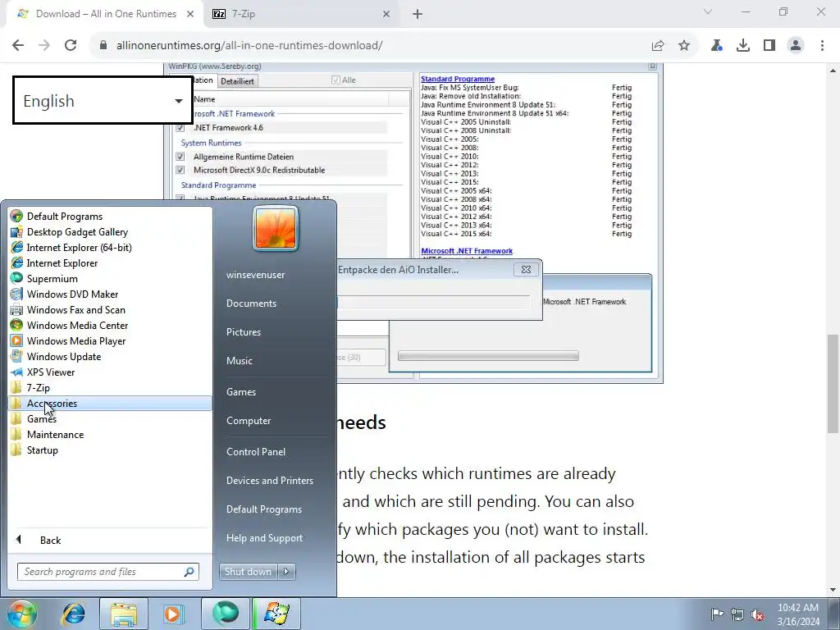This screenshot has width=840, height=630.
Task: Open the browser downloads button
Action: click(743, 46)
